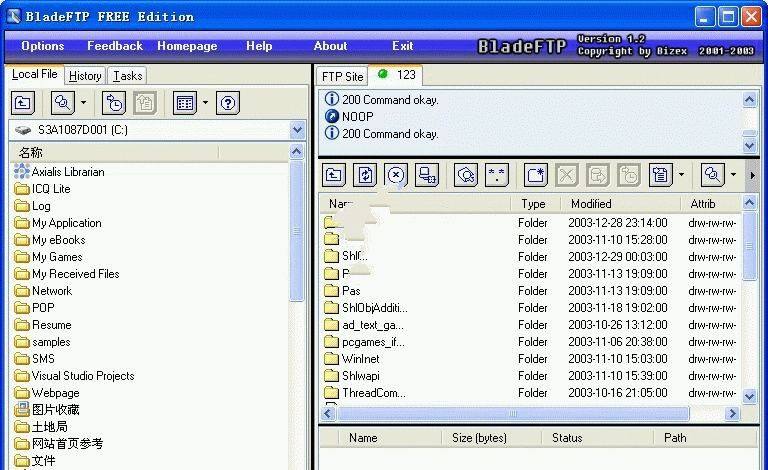Click the local upload file icon
This screenshot has width=768, height=470.
[x=145, y=103]
